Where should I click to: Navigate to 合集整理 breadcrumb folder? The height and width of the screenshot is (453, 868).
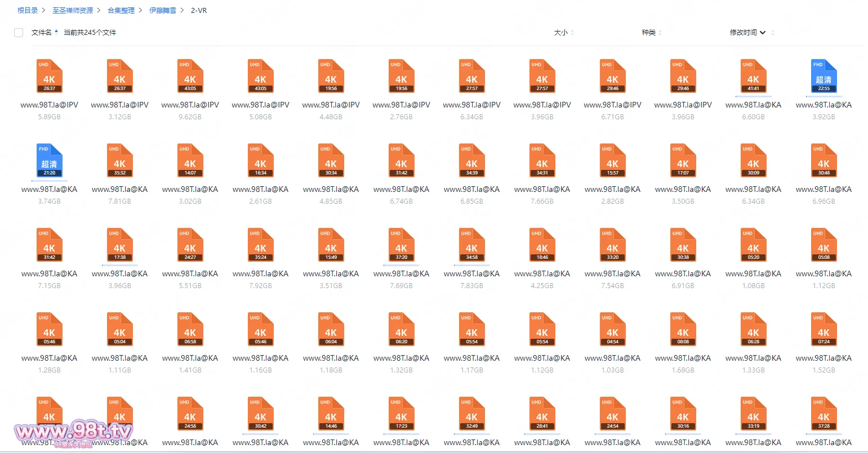tap(121, 11)
